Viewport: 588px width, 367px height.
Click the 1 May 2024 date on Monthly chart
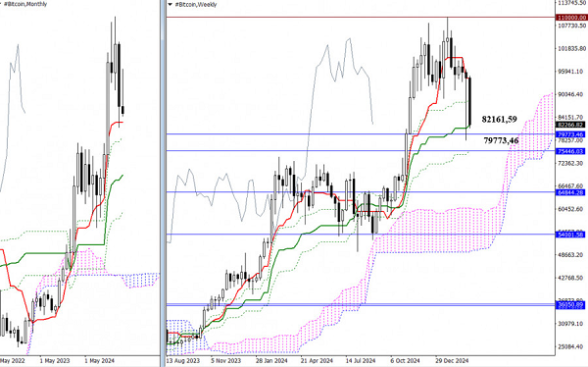tap(99, 361)
